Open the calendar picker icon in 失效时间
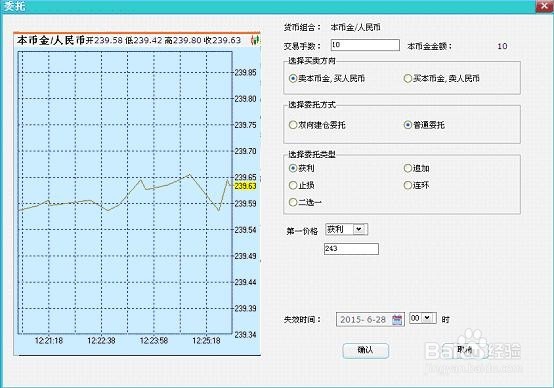 click(x=397, y=320)
